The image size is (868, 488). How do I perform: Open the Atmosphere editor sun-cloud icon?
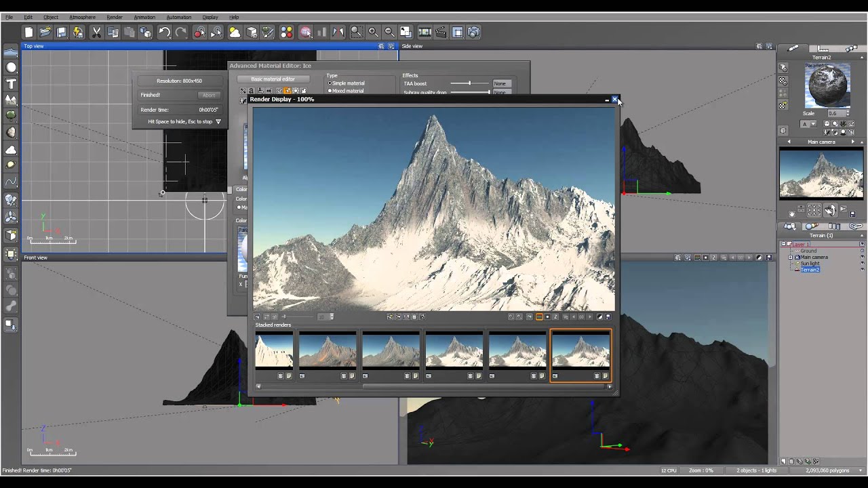(235, 32)
